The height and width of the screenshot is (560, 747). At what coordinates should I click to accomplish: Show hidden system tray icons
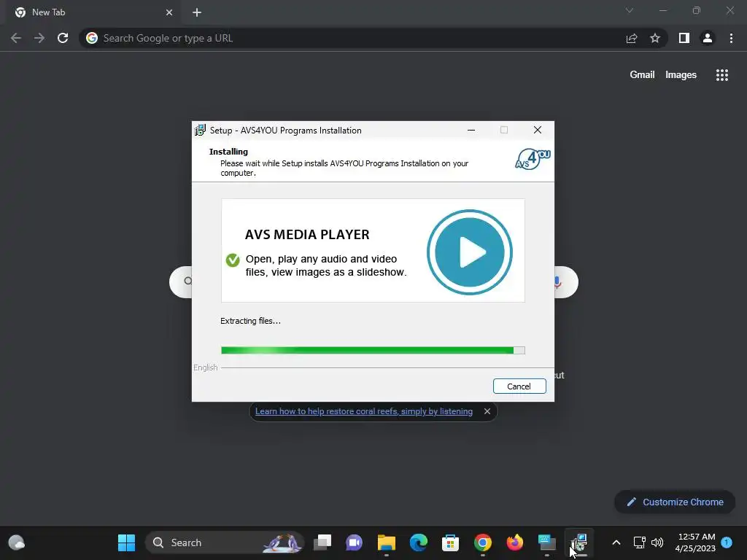[x=616, y=542]
